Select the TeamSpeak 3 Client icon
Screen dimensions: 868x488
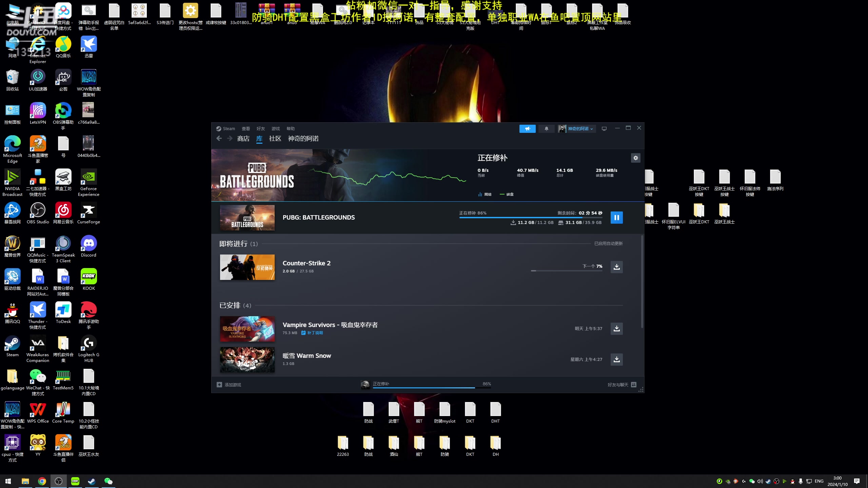click(x=63, y=249)
